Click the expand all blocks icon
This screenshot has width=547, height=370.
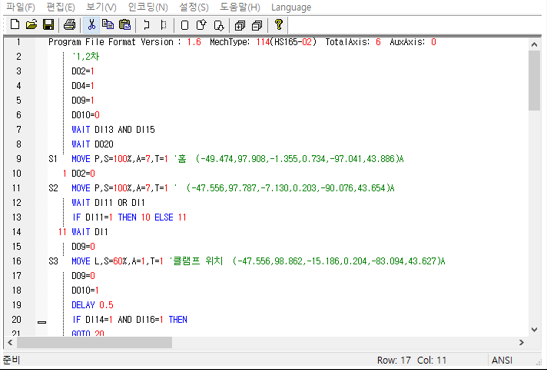(x=240, y=25)
